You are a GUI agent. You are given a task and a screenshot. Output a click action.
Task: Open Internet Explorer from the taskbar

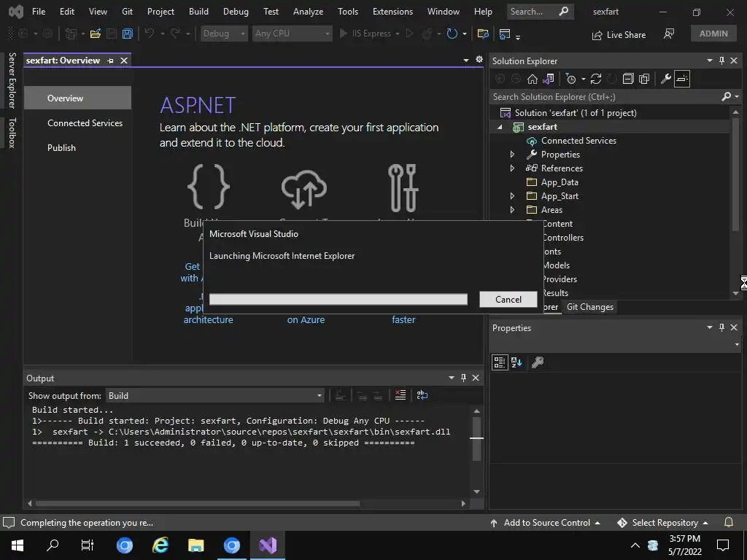coord(160,545)
